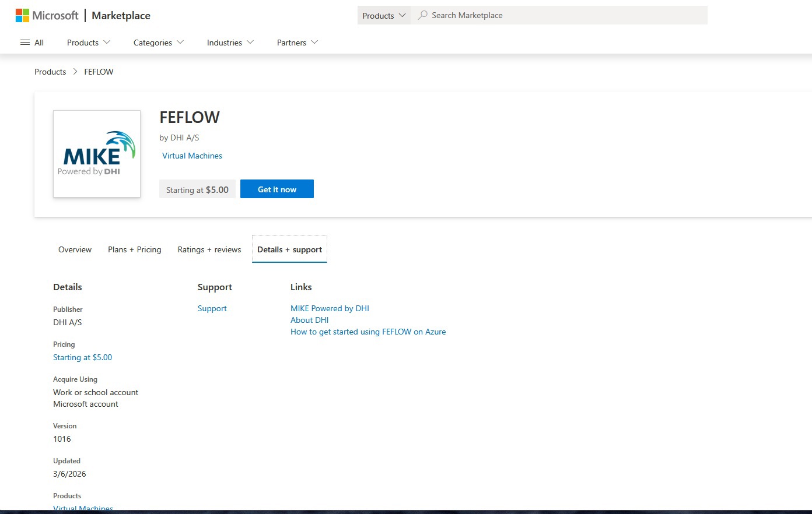
Task: Switch to the Plans + Pricing tab
Action: point(134,249)
